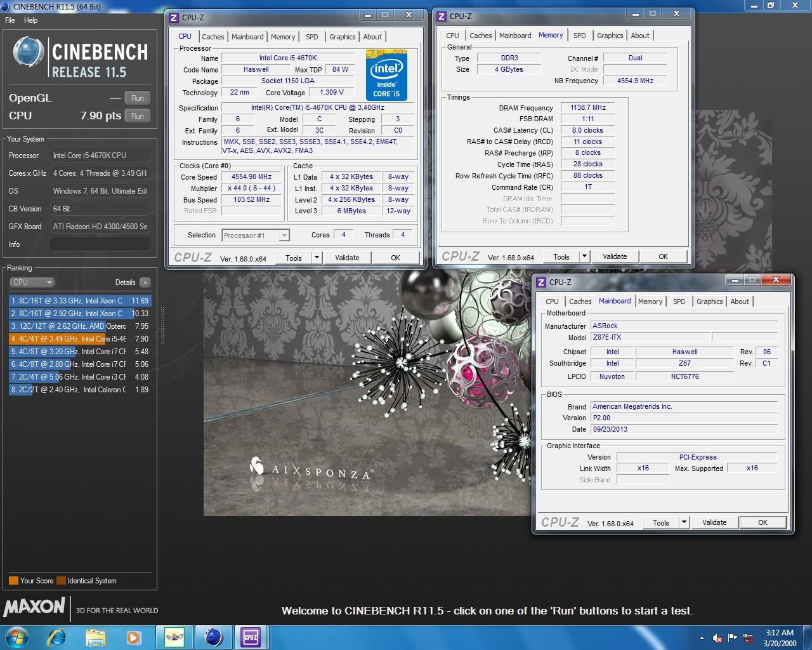812x650 pixels.
Task: Open Graphics tab in first CPU-Z window
Action: (343, 37)
